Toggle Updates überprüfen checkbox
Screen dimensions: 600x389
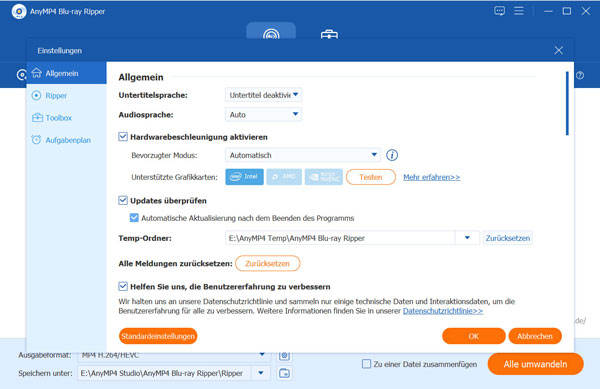click(123, 200)
